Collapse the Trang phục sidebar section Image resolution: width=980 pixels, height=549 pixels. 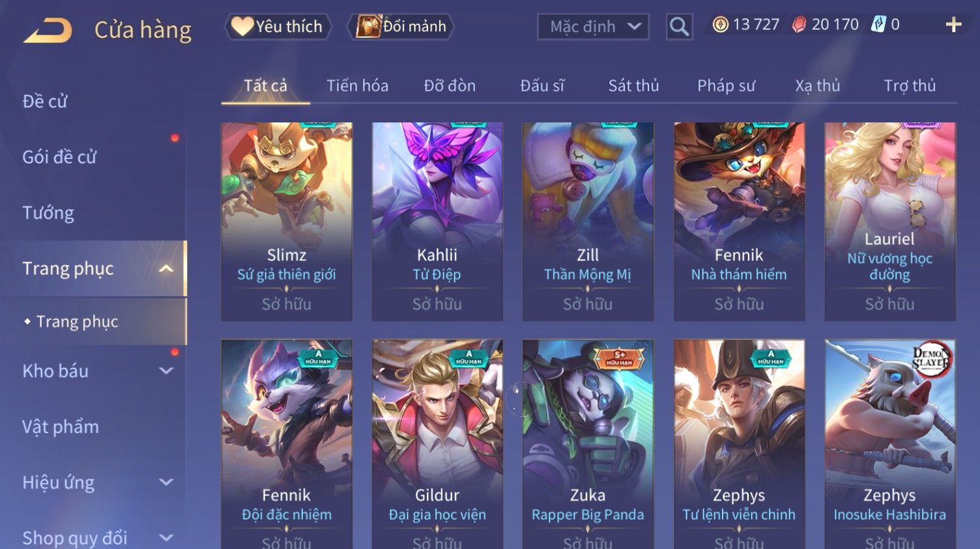click(166, 268)
